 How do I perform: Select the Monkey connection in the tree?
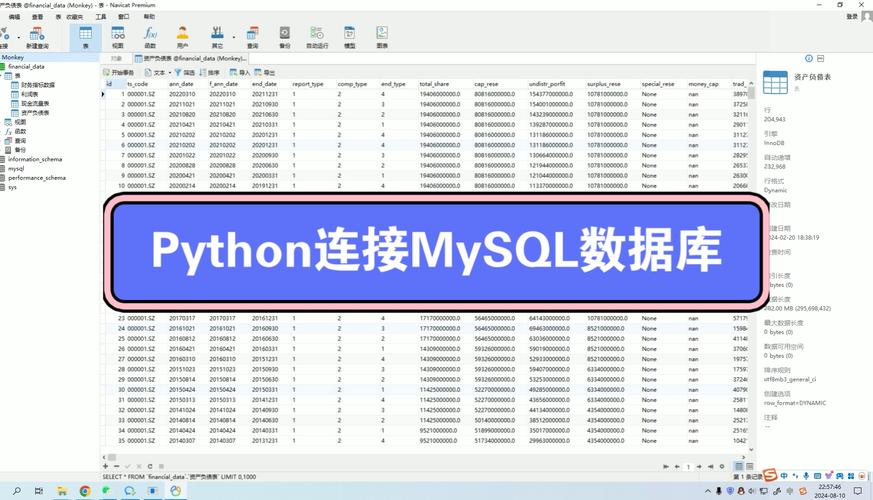(12, 57)
